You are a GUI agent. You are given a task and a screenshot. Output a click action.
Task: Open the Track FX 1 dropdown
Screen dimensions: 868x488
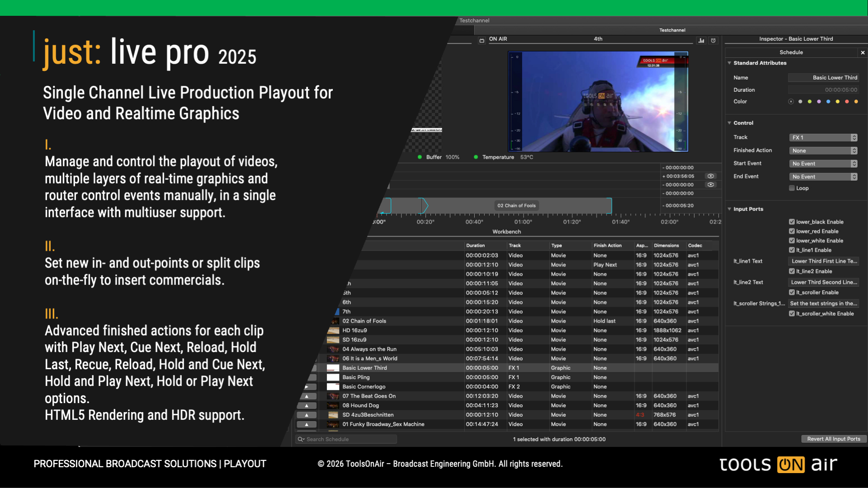(x=823, y=138)
